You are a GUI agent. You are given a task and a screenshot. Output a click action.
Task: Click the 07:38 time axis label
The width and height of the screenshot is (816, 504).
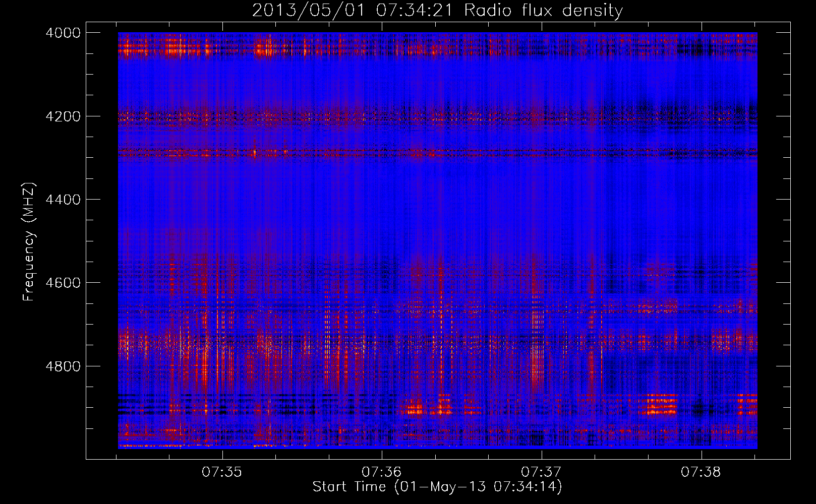click(701, 472)
